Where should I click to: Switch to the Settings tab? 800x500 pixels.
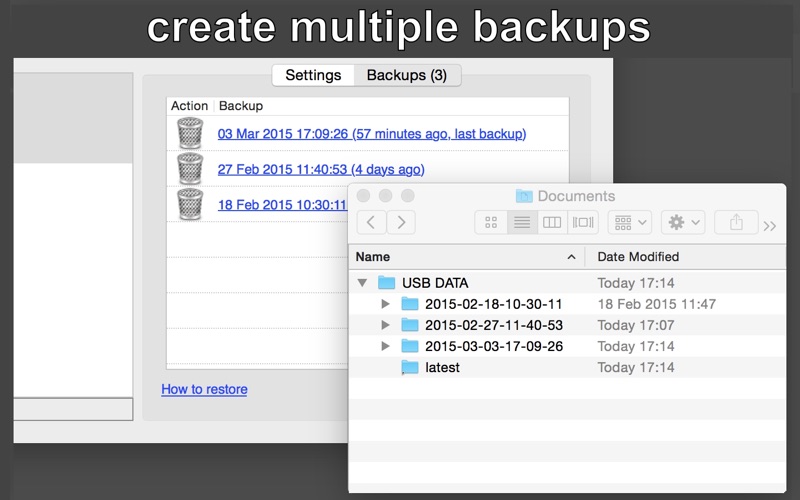point(313,75)
